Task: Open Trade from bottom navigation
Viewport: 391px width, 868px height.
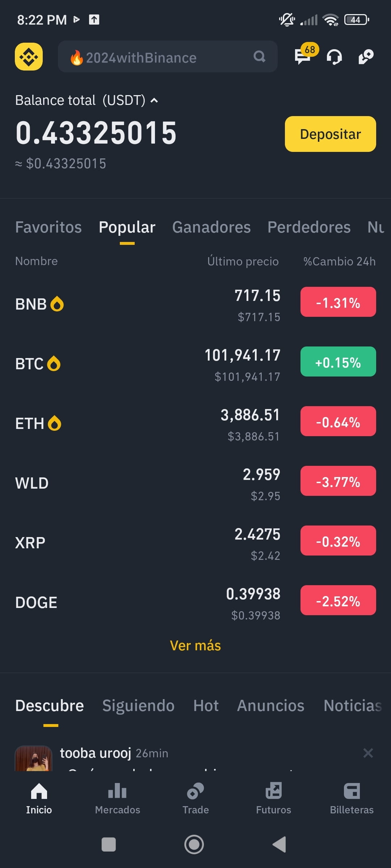Action: point(195,799)
